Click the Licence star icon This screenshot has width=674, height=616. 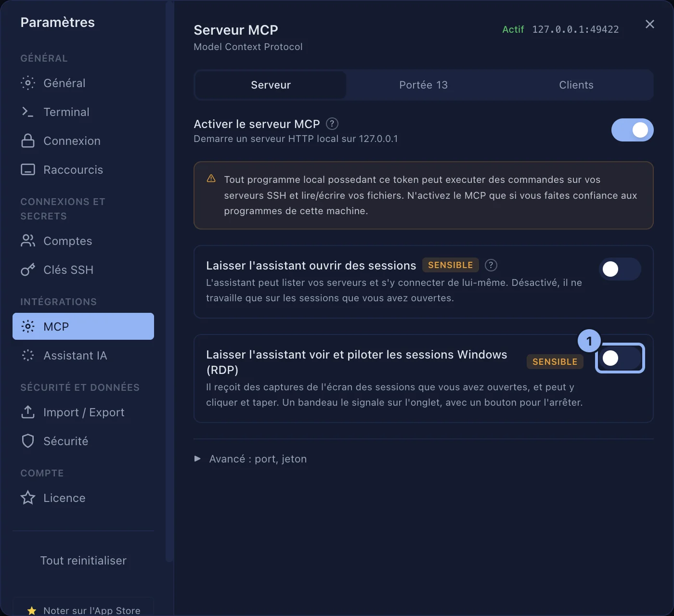coord(28,498)
